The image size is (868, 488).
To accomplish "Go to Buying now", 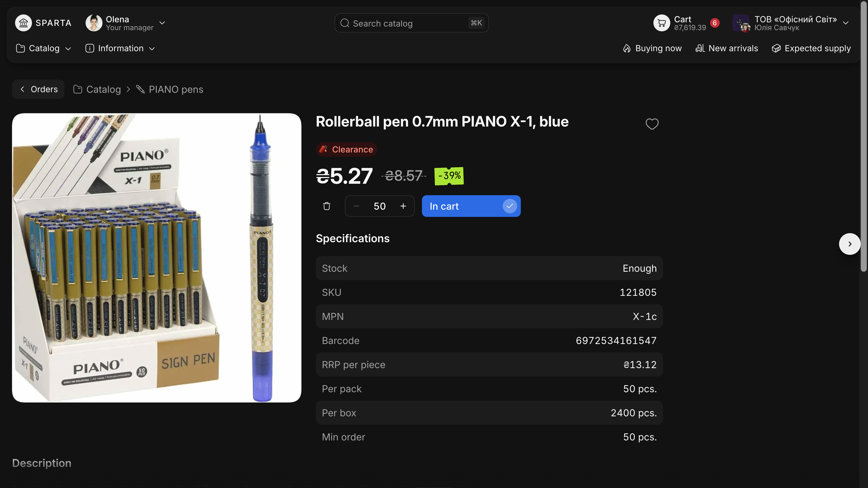I will click(652, 48).
